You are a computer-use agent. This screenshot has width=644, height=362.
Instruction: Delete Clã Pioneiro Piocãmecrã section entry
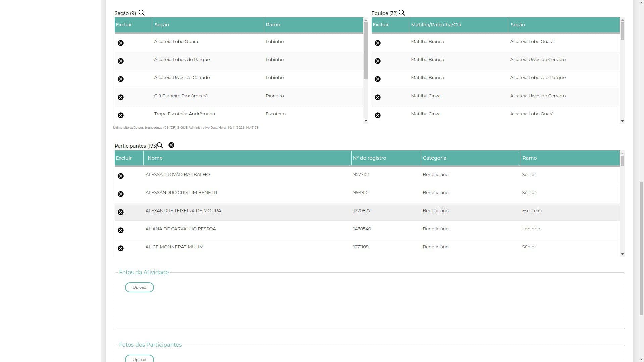(x=121, y=97)
